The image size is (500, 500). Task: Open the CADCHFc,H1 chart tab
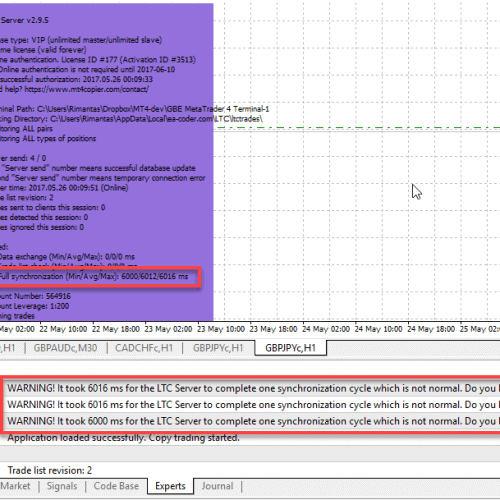144,348
